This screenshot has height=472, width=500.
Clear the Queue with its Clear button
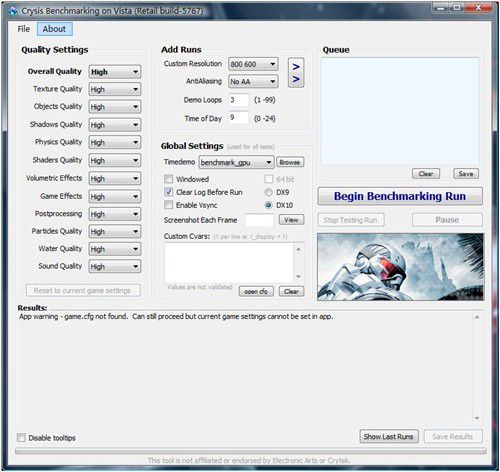(426, 174)
